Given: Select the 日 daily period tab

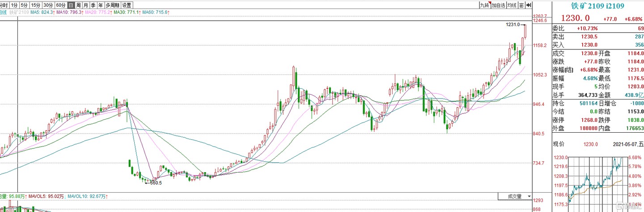Looking at the screenshot, I should coord(71,5).
